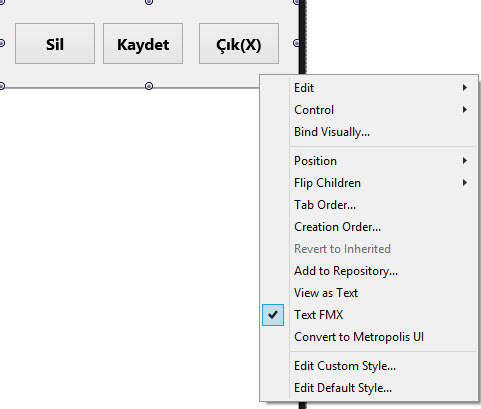481x409 pixels.
Task: Click the Text FMX menu label
Action: coord(318,315)
